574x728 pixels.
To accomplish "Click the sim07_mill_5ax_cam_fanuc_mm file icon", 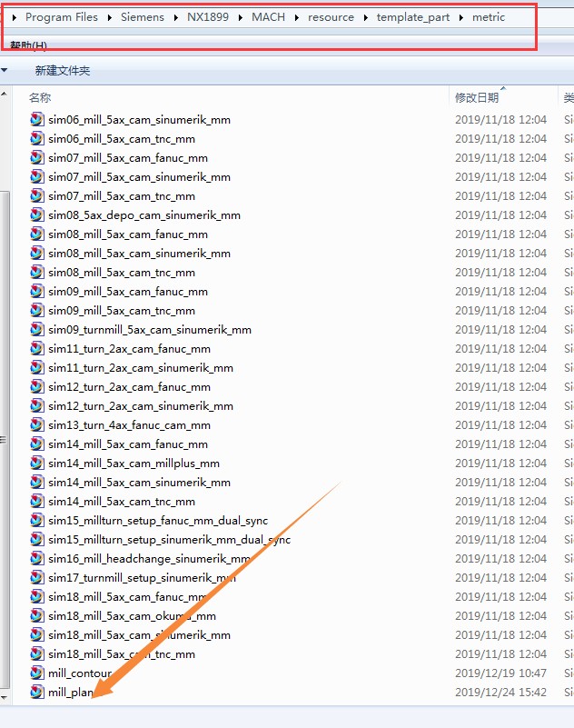I will (37, 157).
